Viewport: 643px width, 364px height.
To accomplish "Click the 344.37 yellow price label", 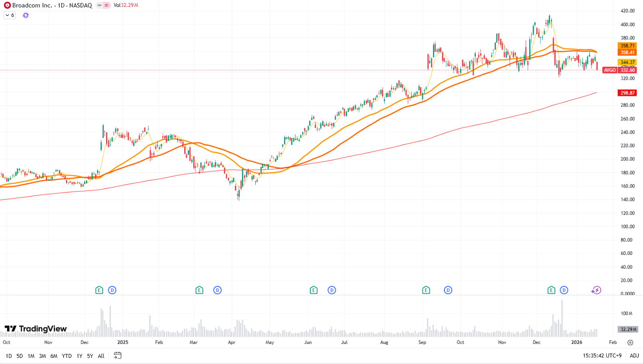I will coord(628,62).
